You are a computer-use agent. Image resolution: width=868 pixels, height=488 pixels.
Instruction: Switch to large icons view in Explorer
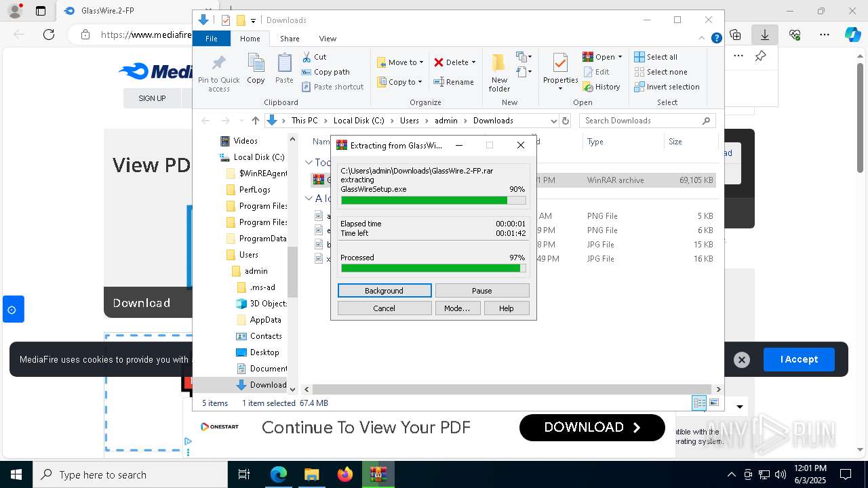click(713, 403)
